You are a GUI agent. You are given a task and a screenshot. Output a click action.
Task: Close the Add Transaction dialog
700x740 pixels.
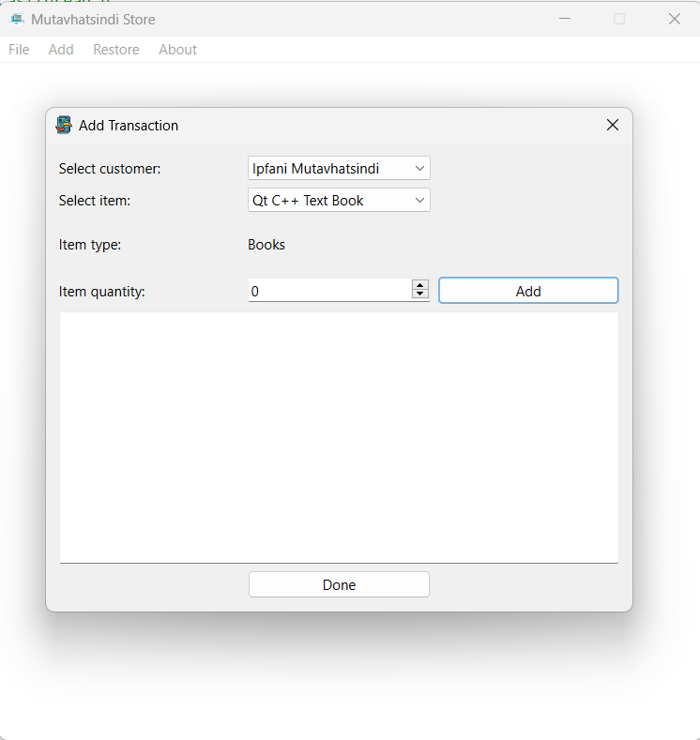[x=613, y=125]
